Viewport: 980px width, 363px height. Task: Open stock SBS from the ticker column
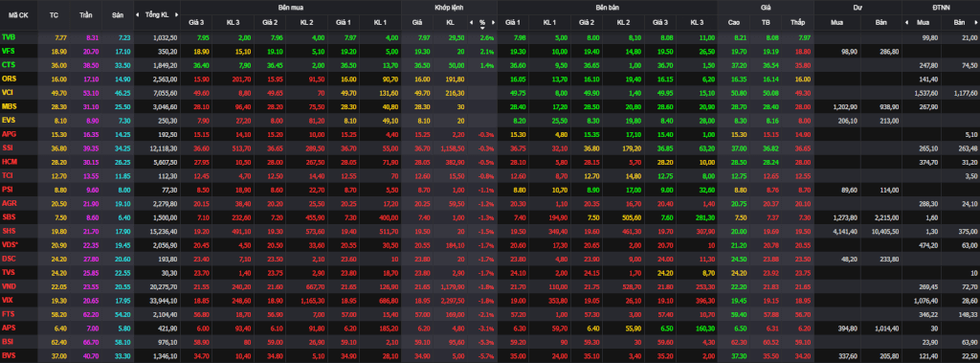pos(9,216)
